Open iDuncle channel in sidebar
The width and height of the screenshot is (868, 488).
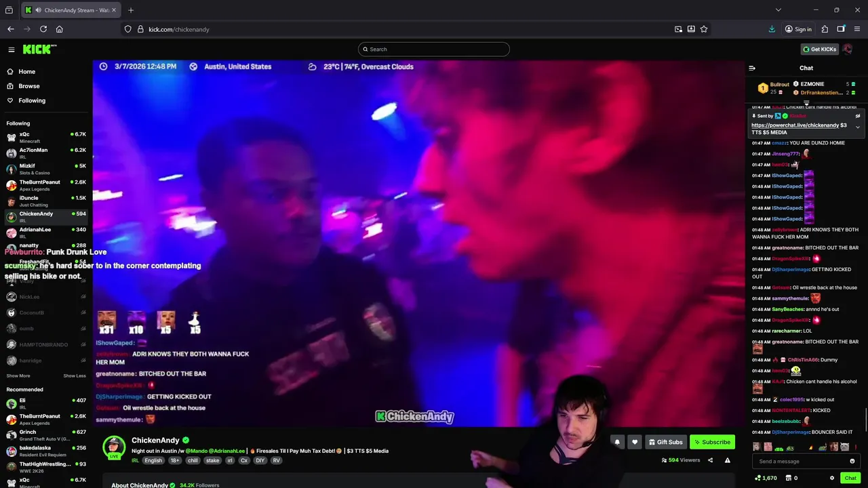click(x=46, y=201)
